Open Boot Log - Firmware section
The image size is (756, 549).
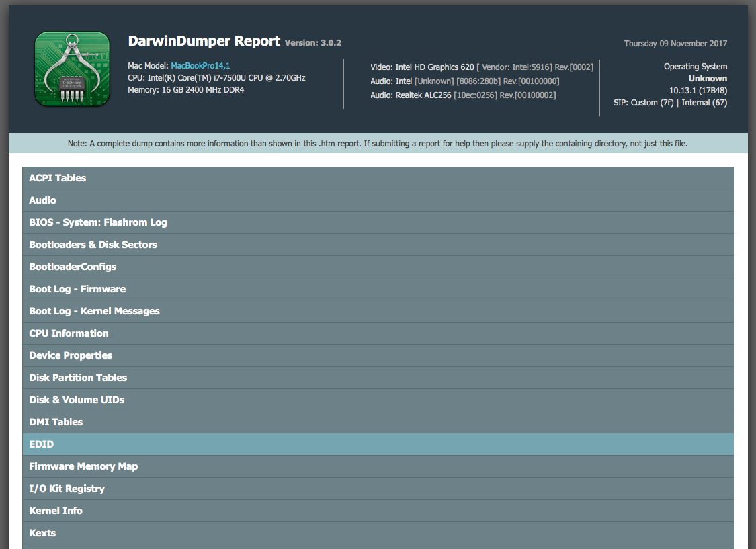pyautogui.click(x=77, y=289)
